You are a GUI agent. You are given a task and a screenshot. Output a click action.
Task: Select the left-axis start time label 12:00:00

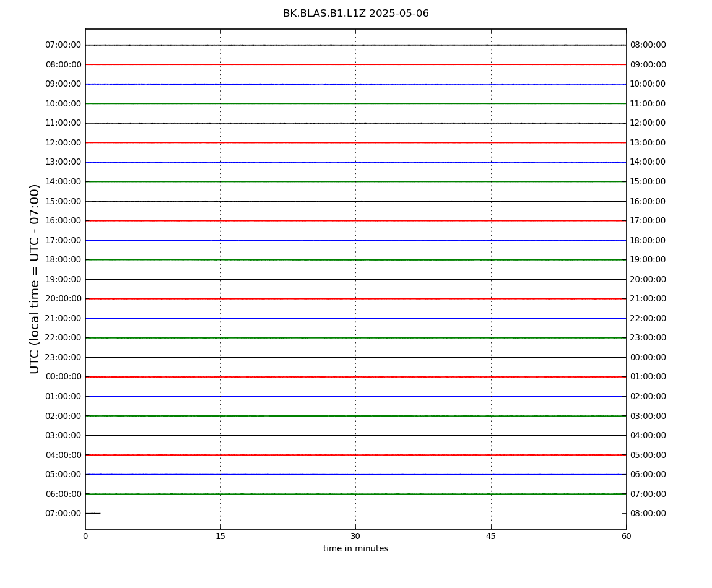coord(64,142)
